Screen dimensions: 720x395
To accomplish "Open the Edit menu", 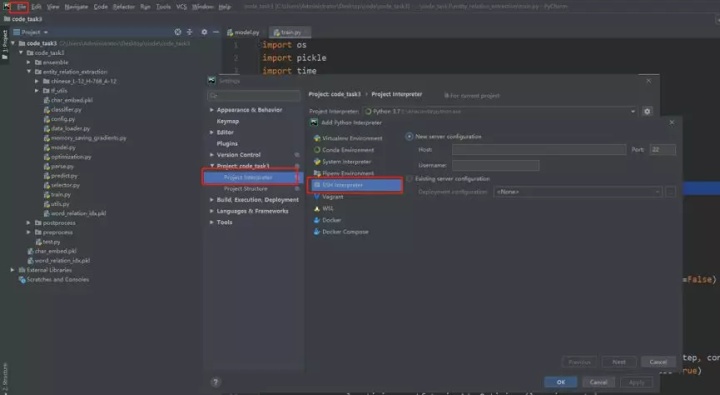I will [x=36, y=7].
